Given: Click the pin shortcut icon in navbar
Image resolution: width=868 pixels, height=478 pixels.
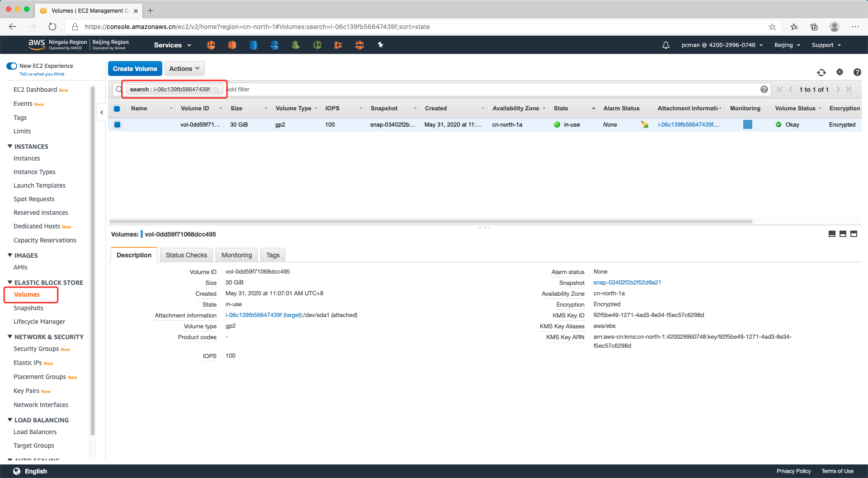Looking at the screenshot, I should (x=380, y=45).
